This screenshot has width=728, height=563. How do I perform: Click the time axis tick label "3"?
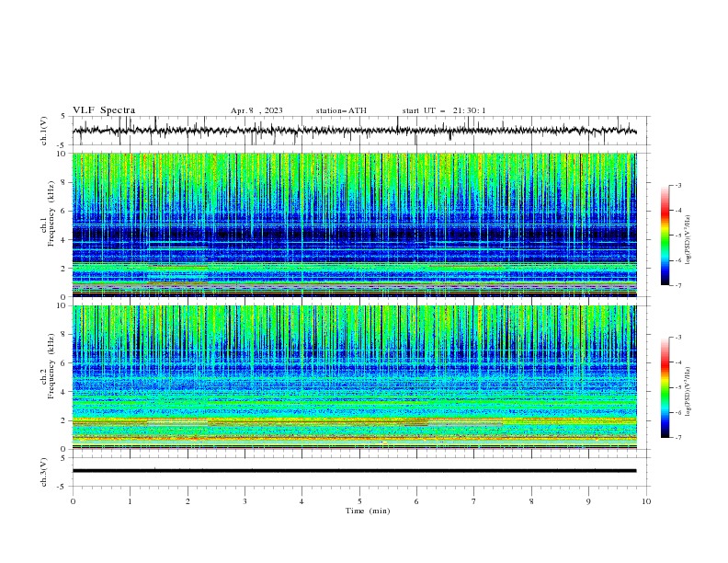tap(245, 501)
